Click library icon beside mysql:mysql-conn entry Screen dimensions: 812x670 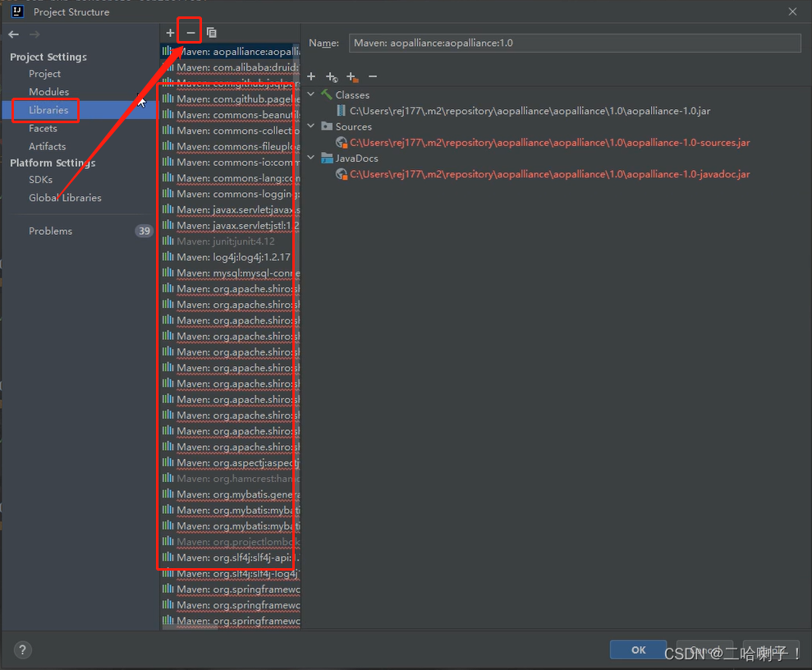[x=167, y=273]
